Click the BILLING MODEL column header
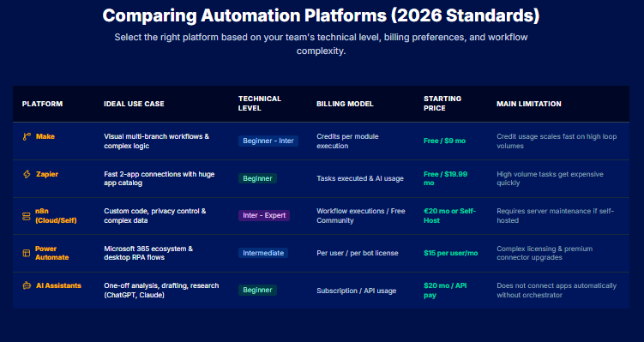The height and width of the screenshot is (342, 644). point(345,104)
